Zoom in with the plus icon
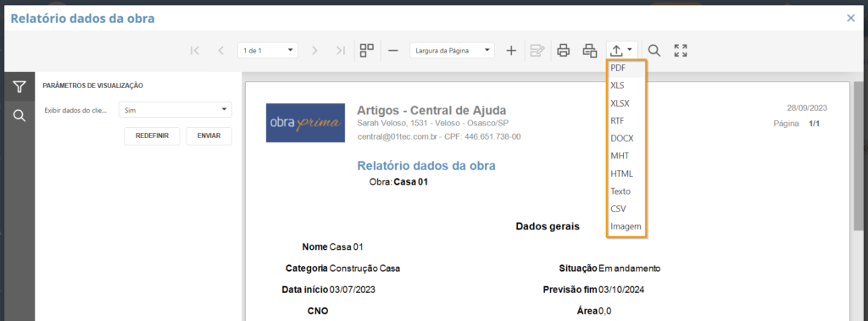This screenshot has width=868, height=321. pos(511,50)
